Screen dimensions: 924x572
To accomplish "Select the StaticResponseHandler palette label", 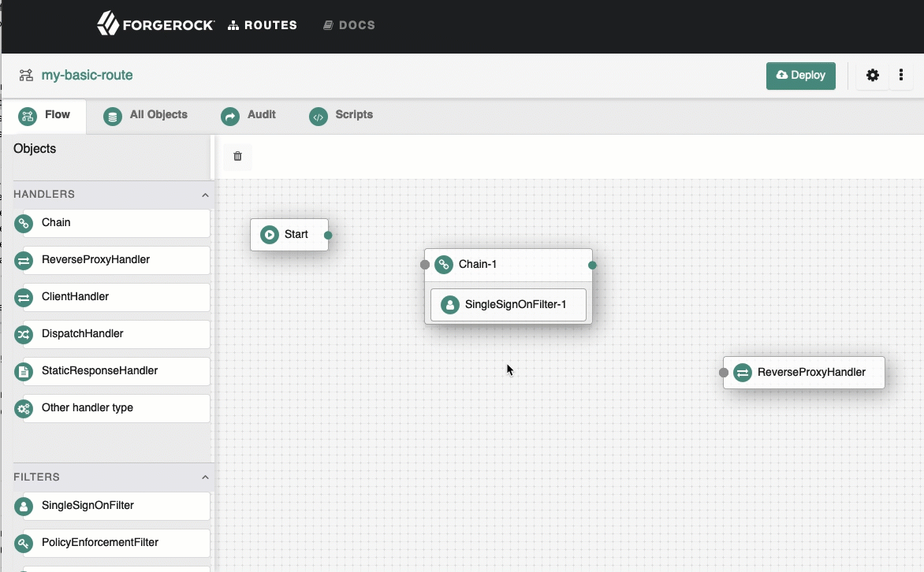I will (99, 370).
